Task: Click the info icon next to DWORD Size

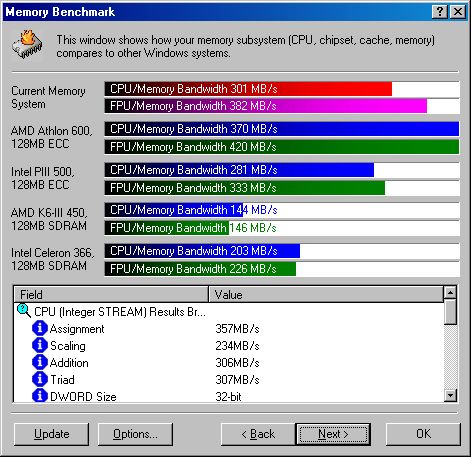Action: pos(40,396)
